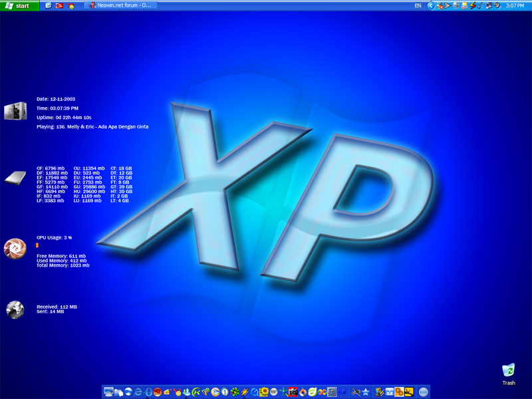Image resolution: width=532 pixels, height=399 pixels.
Task: Click the yellow lightning bolt icon in system tray
Action: coord(473,5)
